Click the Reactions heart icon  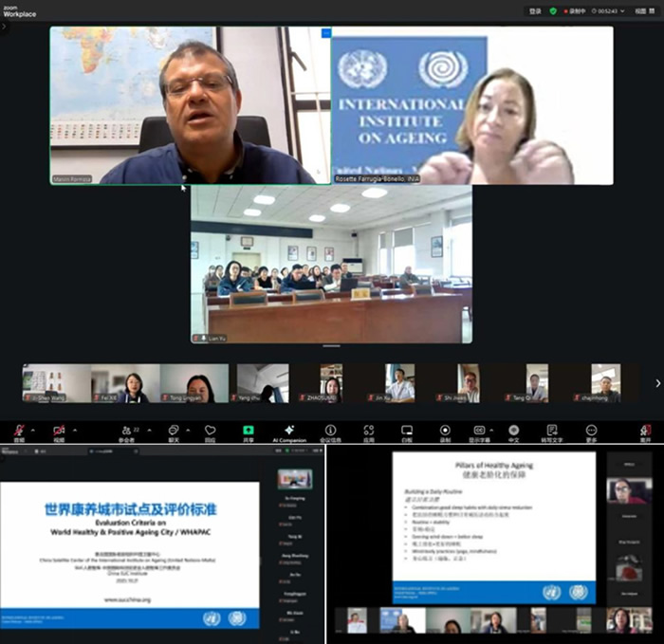point(210,431)
